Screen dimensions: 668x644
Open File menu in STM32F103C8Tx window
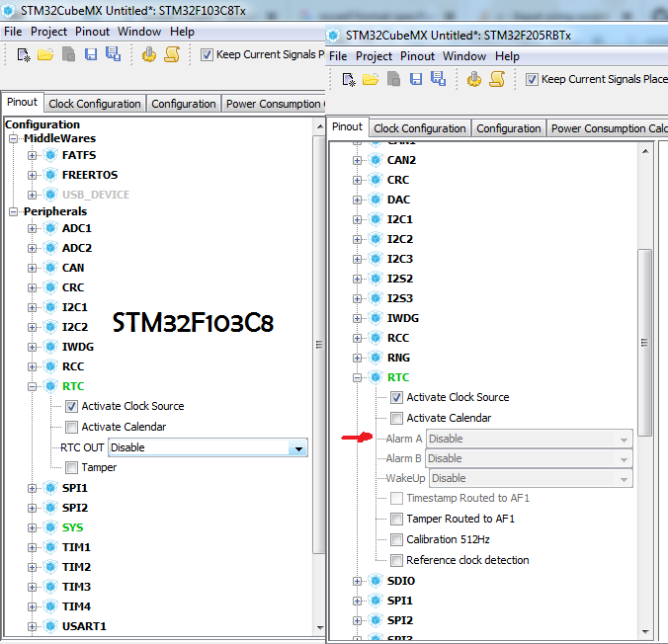[x=13, y=32]
